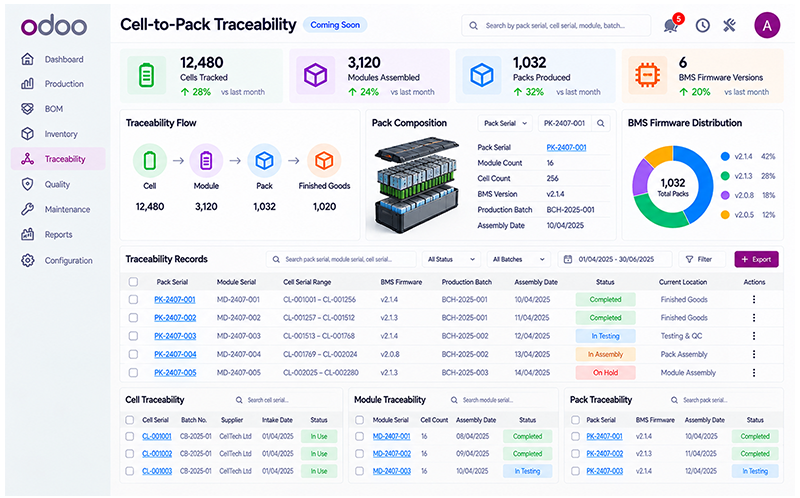This screenshot has height=498, width=800.
Task: Open actions menu for PK-2407-002 row
Action: click(754, 317)
